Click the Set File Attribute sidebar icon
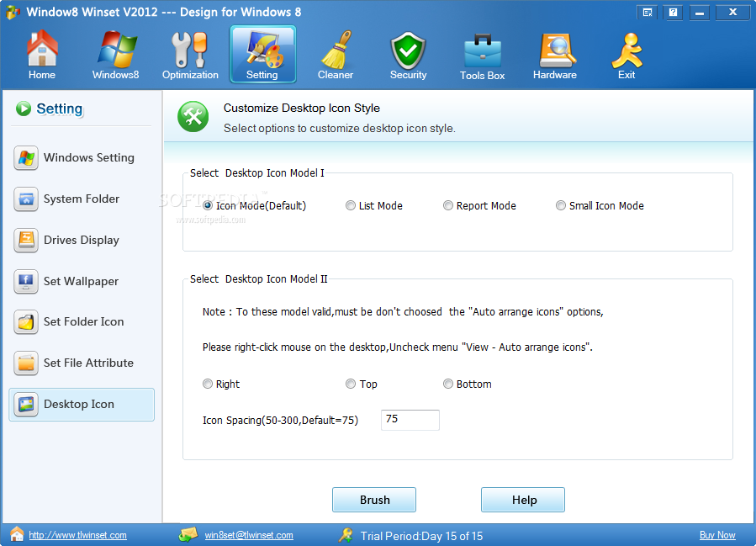756x546 pixels. (x=26, y=363)
